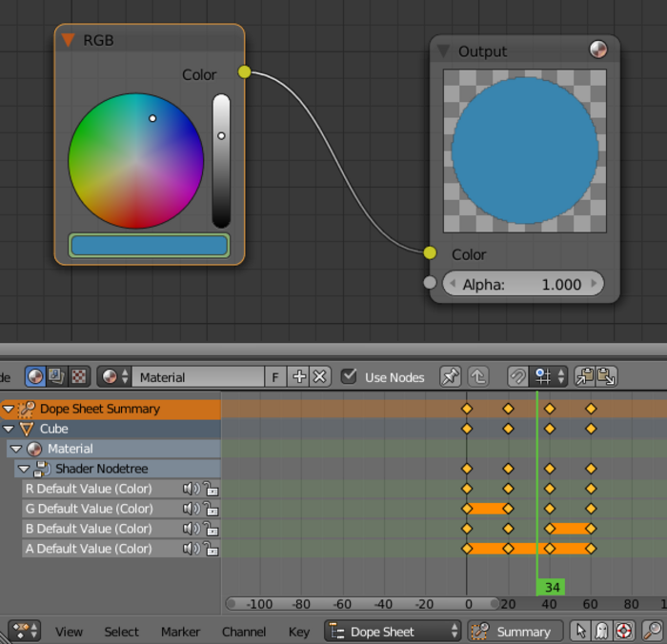The height and width of the screenshot is (644, 667).
Task: Switch to compositing node tree type
Action: (57, 377)
